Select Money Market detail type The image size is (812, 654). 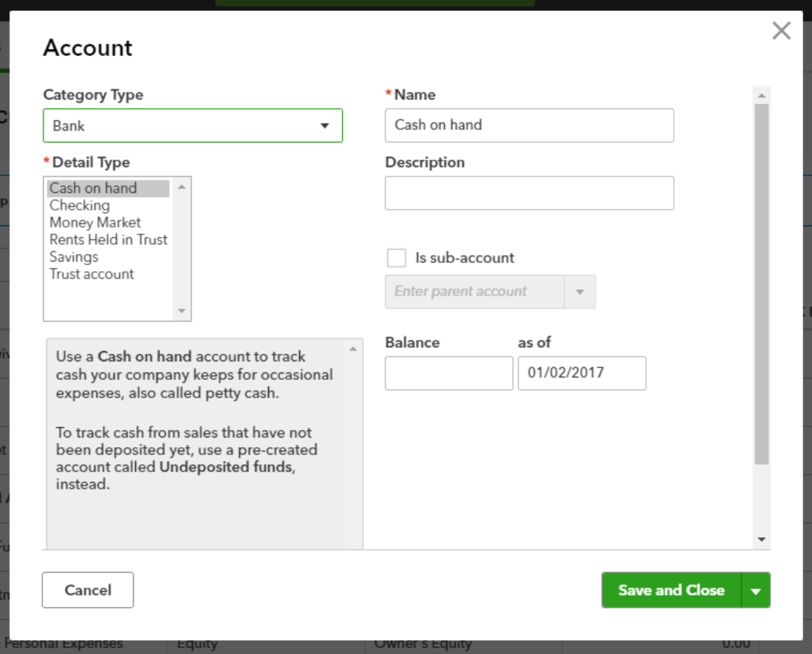95,222
